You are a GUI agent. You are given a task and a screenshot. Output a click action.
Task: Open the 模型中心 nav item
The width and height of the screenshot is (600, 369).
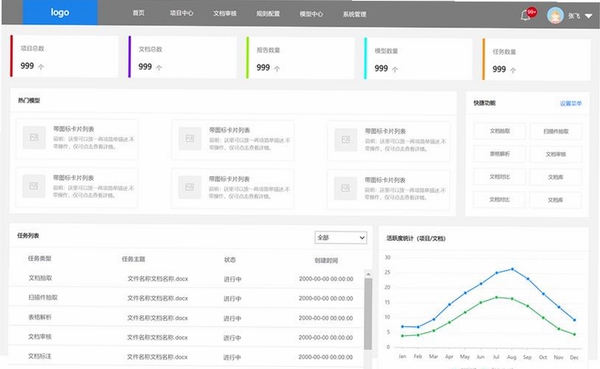[x=311, y=14]
